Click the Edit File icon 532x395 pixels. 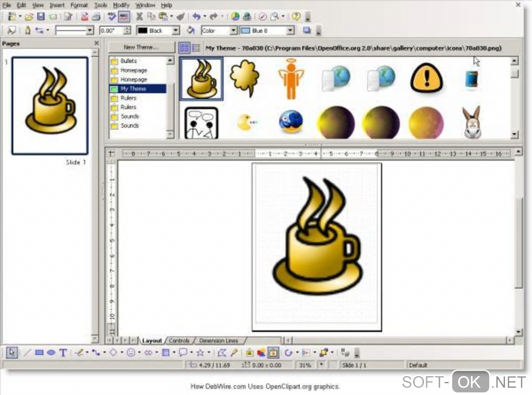[68, 16]
